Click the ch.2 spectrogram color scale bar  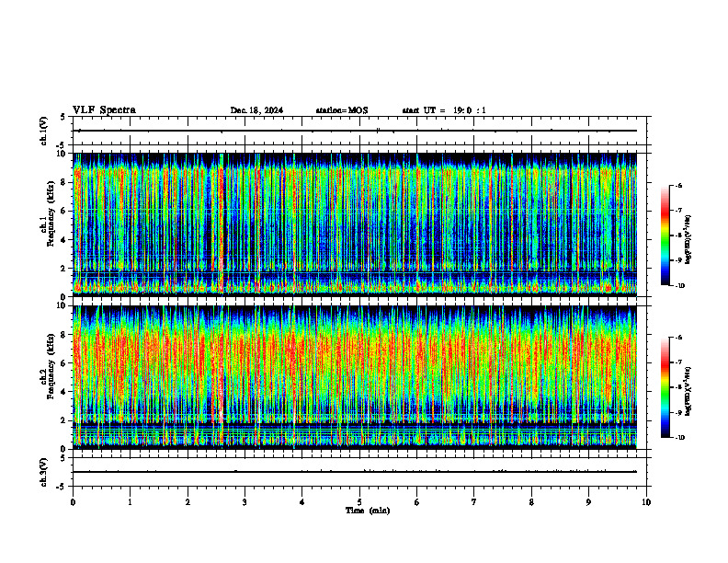coord(665,387)
